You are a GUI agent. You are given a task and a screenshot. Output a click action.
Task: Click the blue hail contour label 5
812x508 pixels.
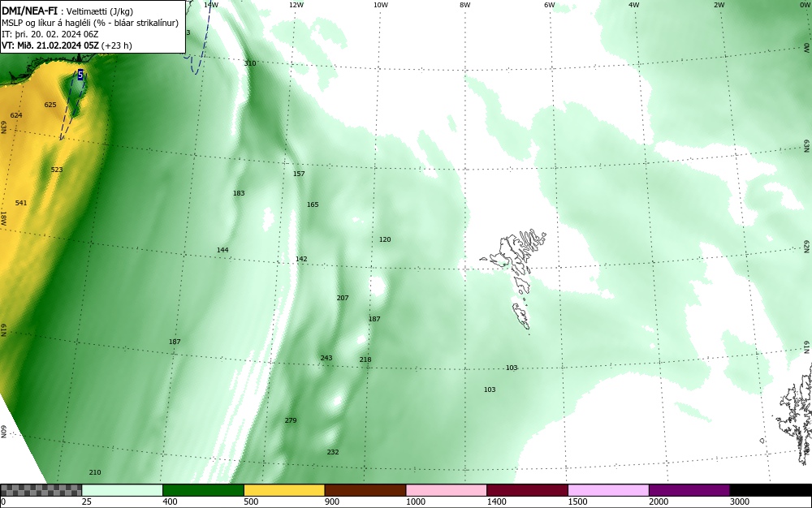80,75
